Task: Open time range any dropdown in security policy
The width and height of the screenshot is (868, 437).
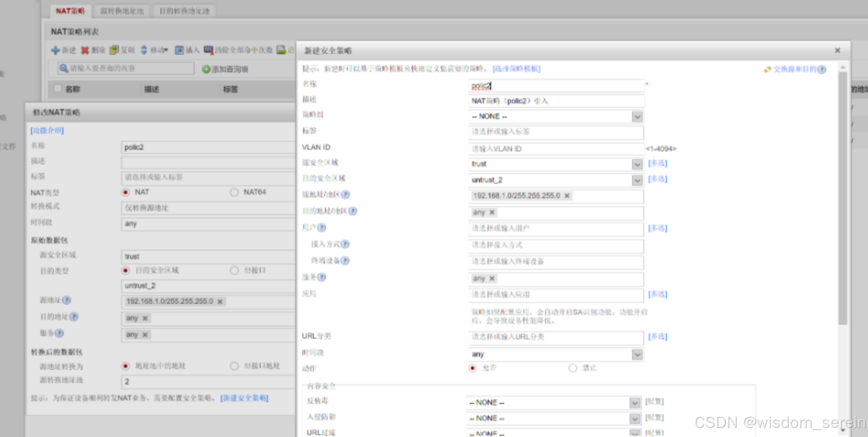Action: [x=637, y=354]
